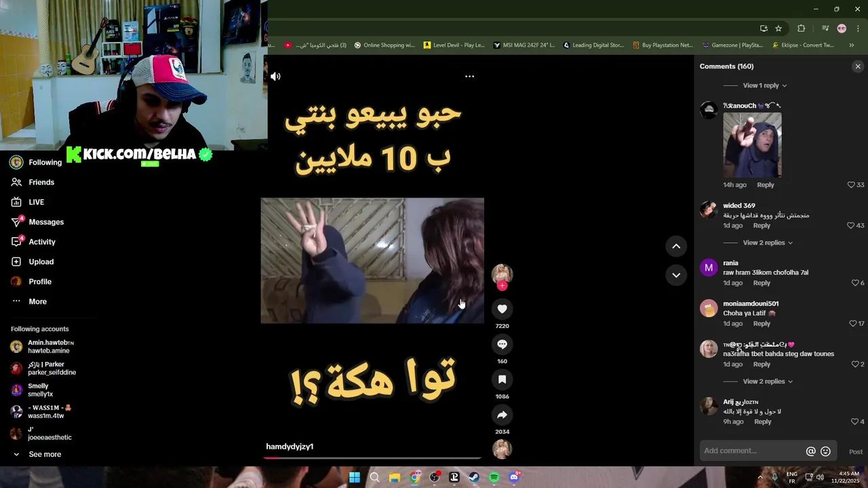Open the RanouCh comment image

pyautogui.click(x=752, y=145)
